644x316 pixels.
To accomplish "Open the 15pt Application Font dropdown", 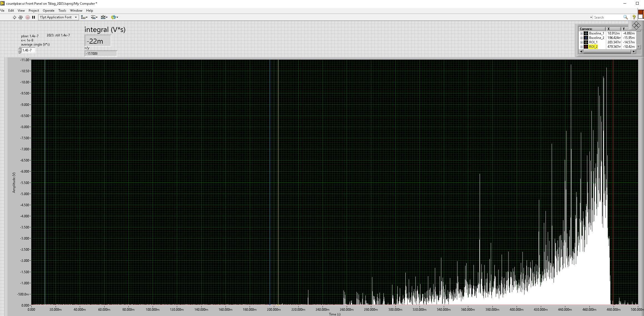I will click(x=58, y=17).
